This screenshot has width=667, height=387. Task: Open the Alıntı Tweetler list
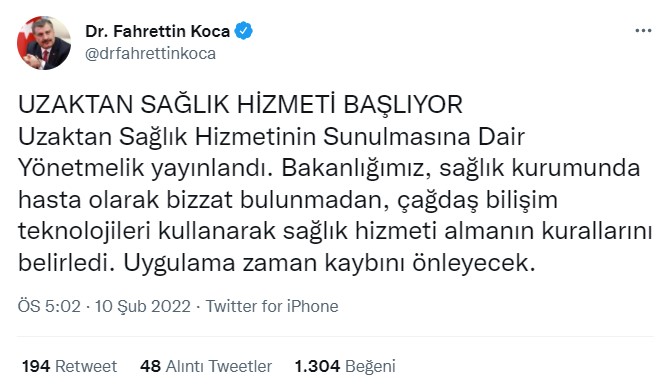click(x=219, y=366)
